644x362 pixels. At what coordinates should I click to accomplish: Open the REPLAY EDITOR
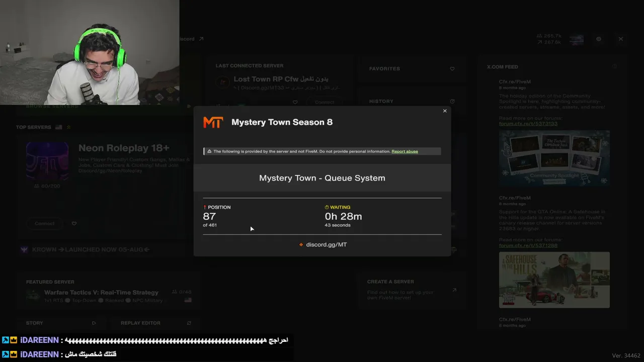[x=155, y=323]
